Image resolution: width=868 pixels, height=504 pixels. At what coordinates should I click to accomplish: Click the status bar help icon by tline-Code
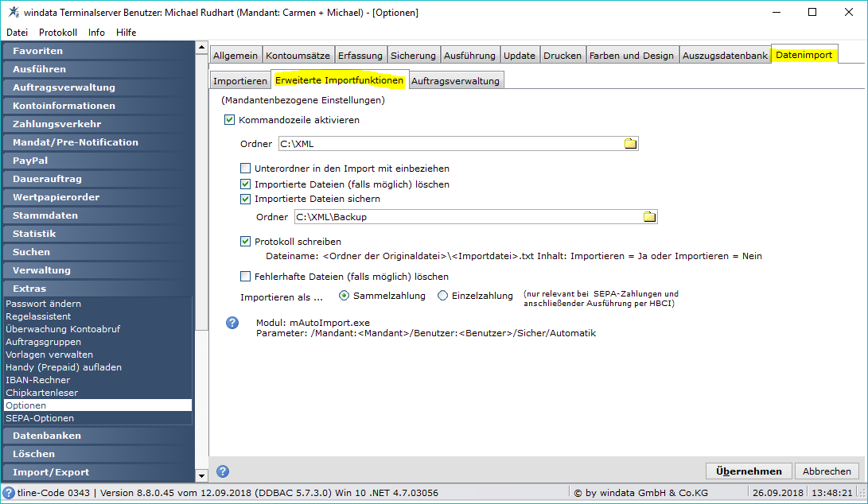pyautogui.click(x=8, y=492)
